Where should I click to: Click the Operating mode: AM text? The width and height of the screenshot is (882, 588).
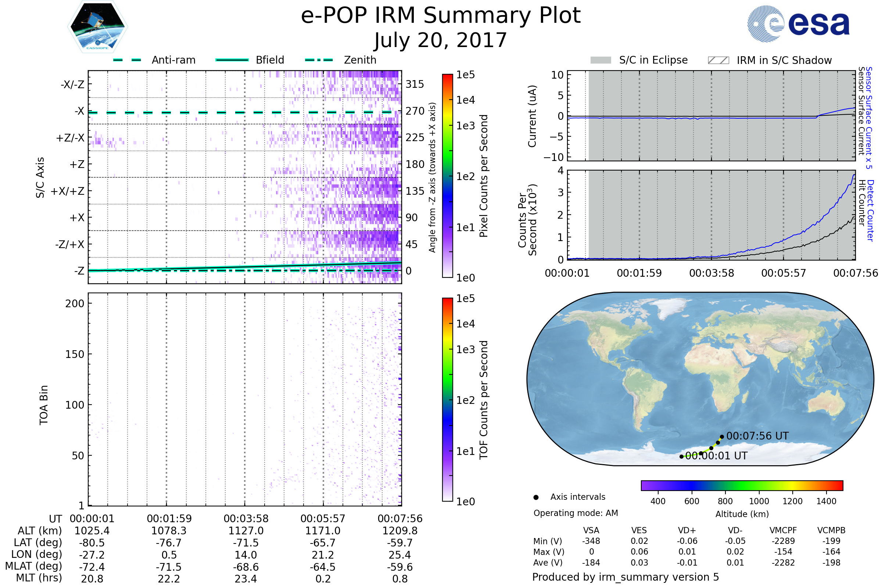[576, 513]
